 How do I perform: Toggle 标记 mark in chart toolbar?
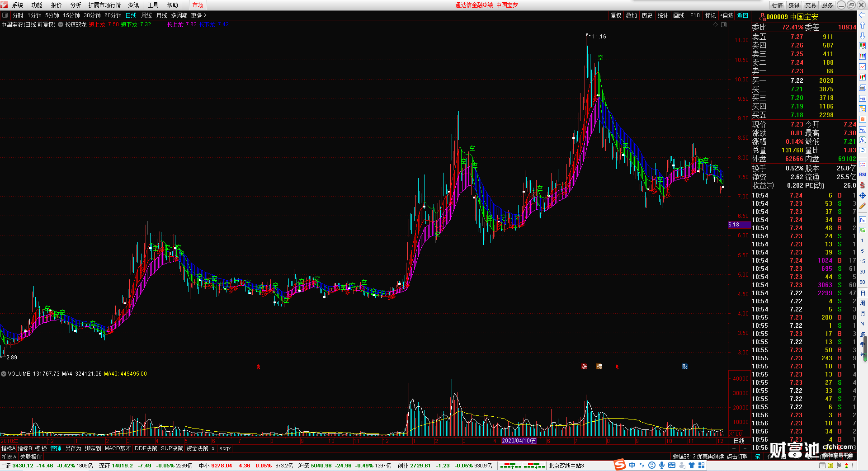point(710,15)
